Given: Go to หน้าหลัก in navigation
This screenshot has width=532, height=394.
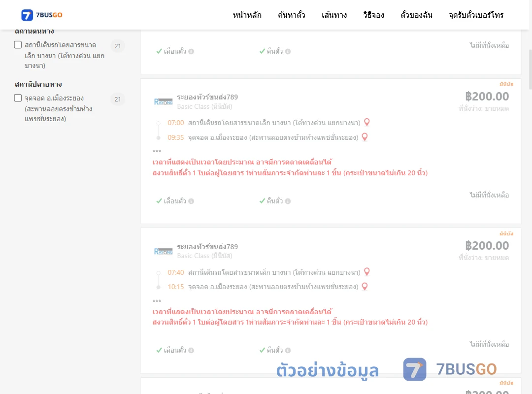Looking at the screenshot, I should tap(247, 15).
